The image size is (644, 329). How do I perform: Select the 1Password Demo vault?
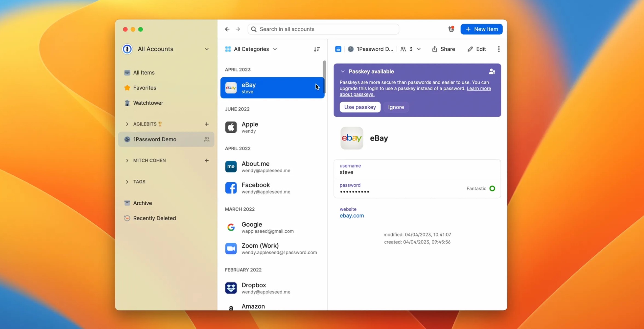[x=166, y=139]
